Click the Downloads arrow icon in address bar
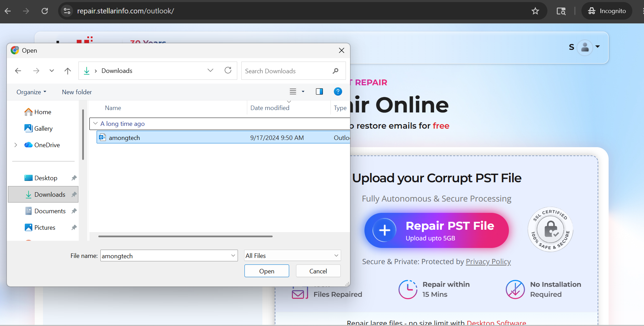This screenshot has height=326, width=644. [x=87, y=71]
